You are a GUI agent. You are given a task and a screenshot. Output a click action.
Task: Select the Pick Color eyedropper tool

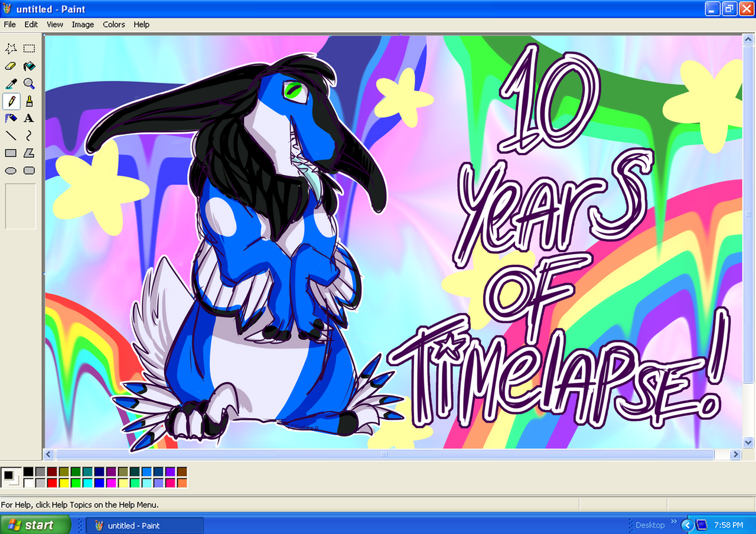(11, 84)
